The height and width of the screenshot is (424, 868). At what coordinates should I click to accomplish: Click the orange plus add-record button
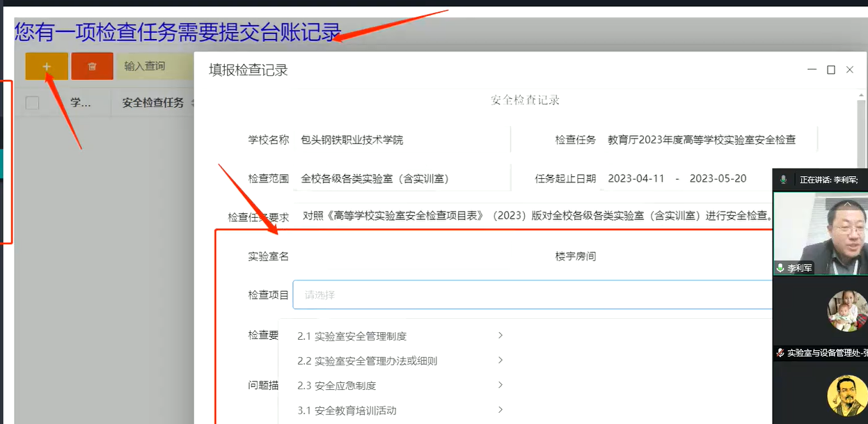47,66
